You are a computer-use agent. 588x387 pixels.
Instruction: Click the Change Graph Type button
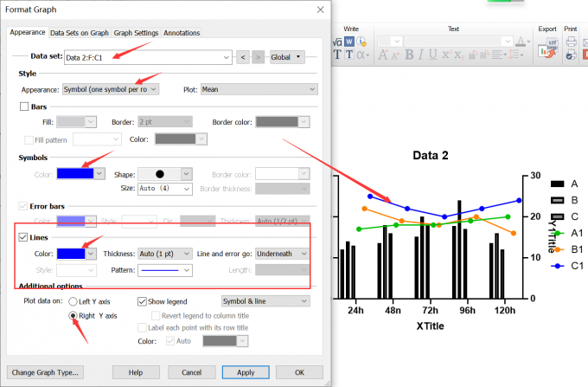pos(46,372)
